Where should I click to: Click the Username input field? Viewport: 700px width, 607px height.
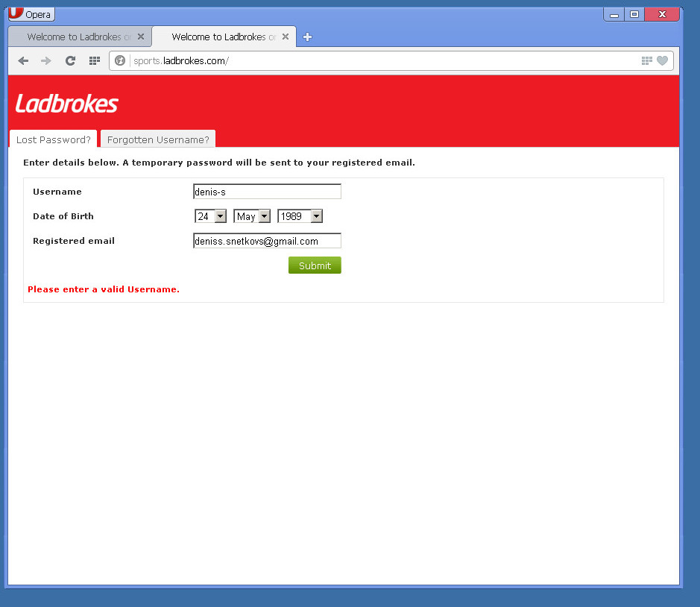click(267, 192)
